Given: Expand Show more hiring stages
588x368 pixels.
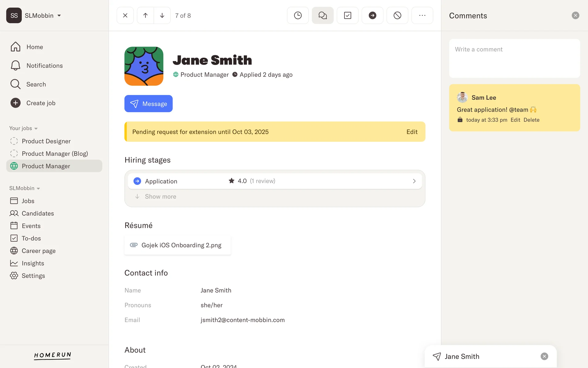Looking at the screenshot, I should point(160,197).
